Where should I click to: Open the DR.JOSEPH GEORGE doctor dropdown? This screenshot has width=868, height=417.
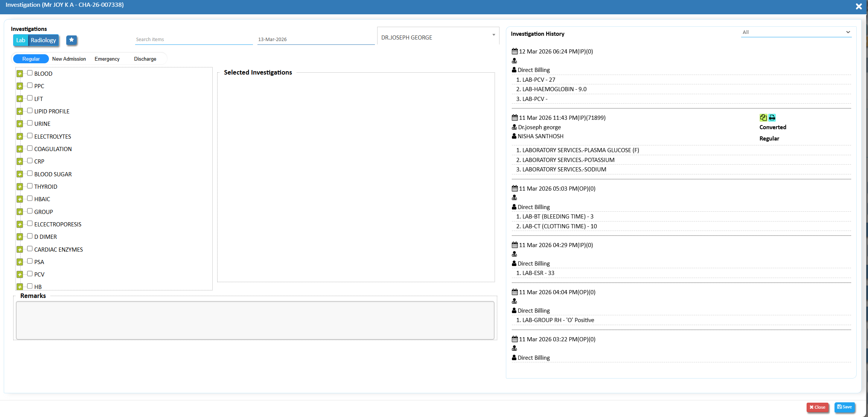(x=438, y=37)
